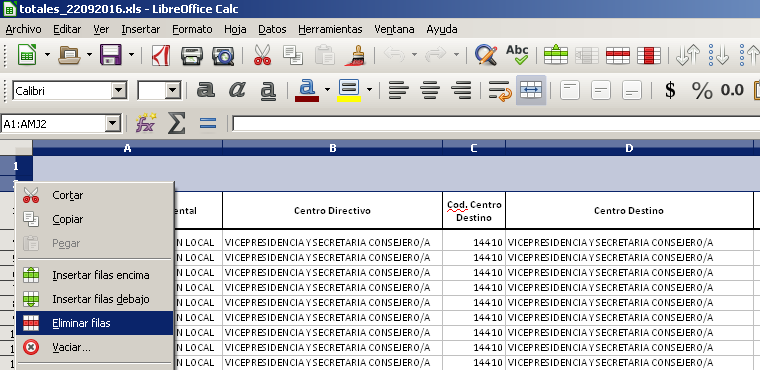The width and height of the screenshot is (760, 370).
Task: Align cell contents to bottom
Action: point(632,90)
